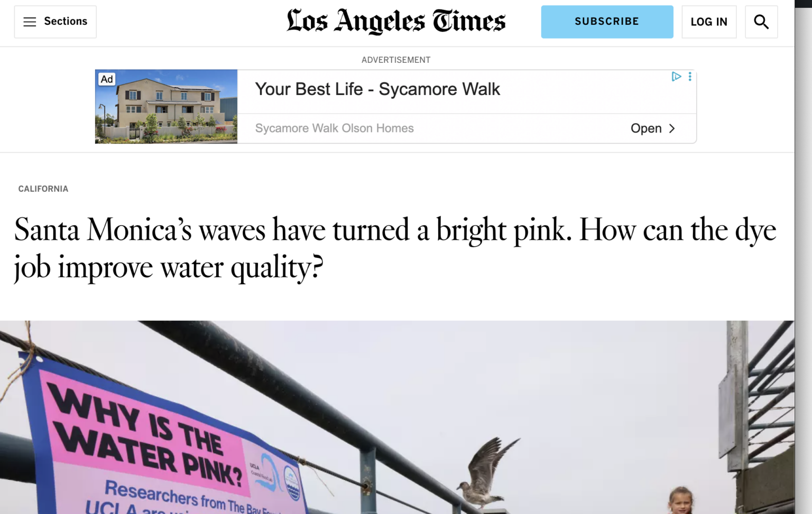Screen dimensions: 812x514
Task: Click the hamburger menu icon
Action: coord(30,22)
